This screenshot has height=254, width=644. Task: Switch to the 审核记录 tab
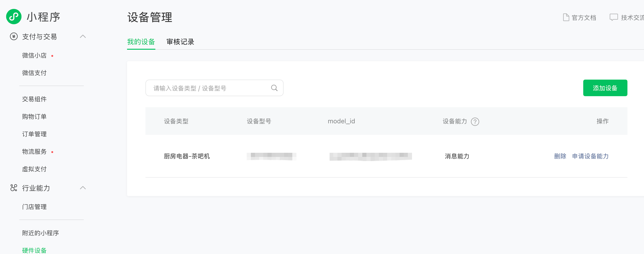point(180,42)
